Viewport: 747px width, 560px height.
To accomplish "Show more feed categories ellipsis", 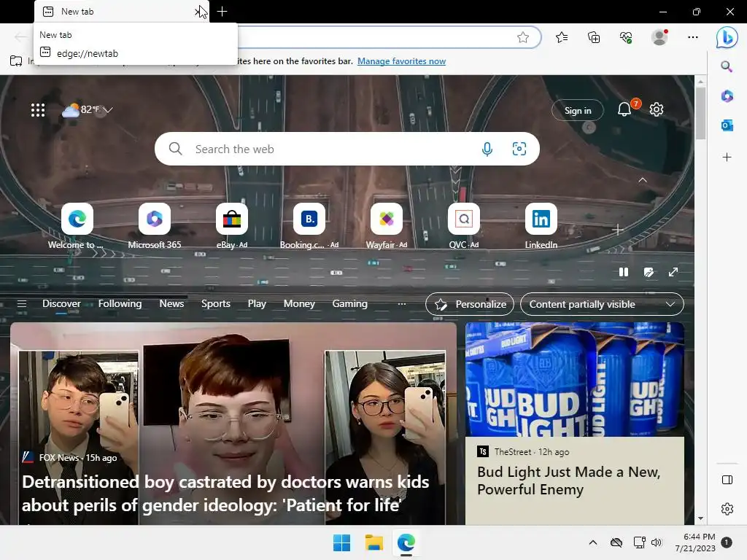I will (x=402, y=304).
